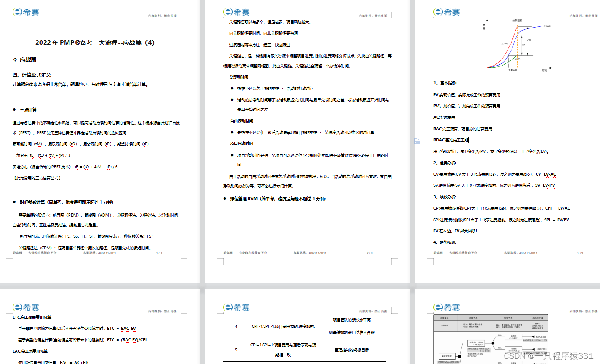Click the line 'EV:实现价值，实际完成工作的预算费用'

[x=467, y=94]
